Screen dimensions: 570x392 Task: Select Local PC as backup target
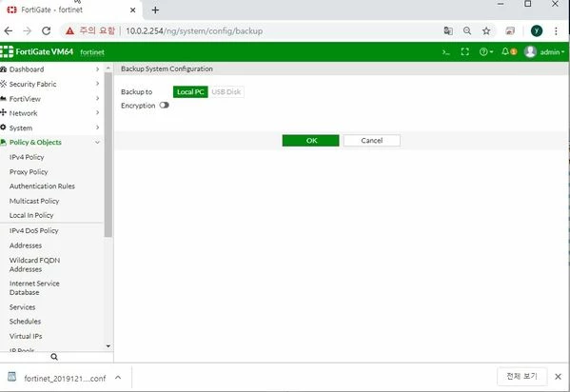point(190,92)
